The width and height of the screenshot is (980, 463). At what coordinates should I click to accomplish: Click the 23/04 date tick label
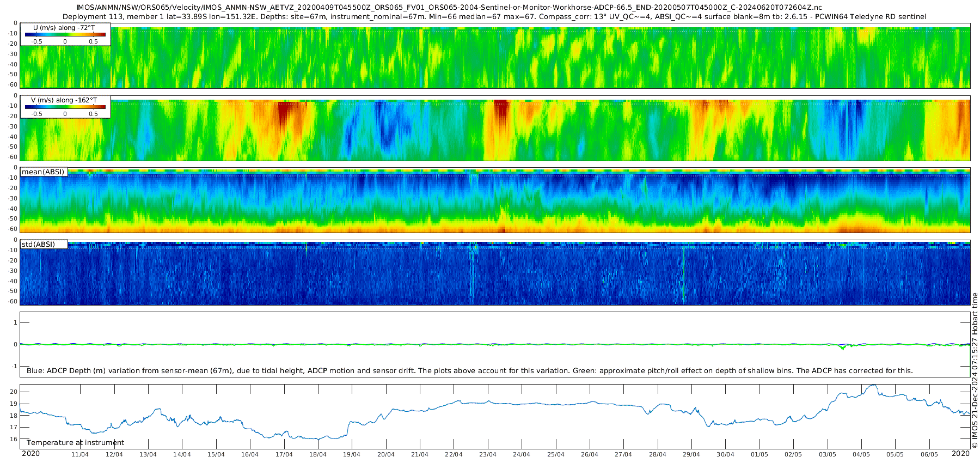487,454
